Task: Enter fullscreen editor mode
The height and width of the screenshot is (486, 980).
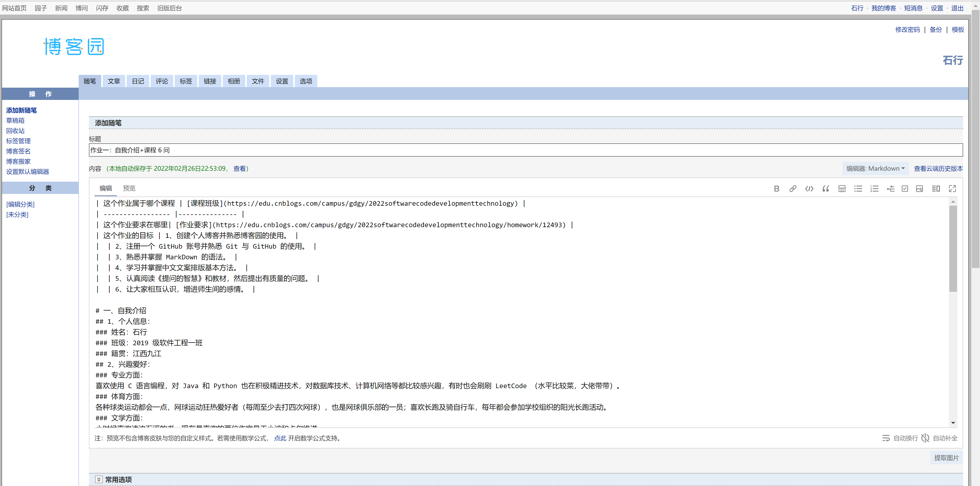Action: [x=952, y=188]
